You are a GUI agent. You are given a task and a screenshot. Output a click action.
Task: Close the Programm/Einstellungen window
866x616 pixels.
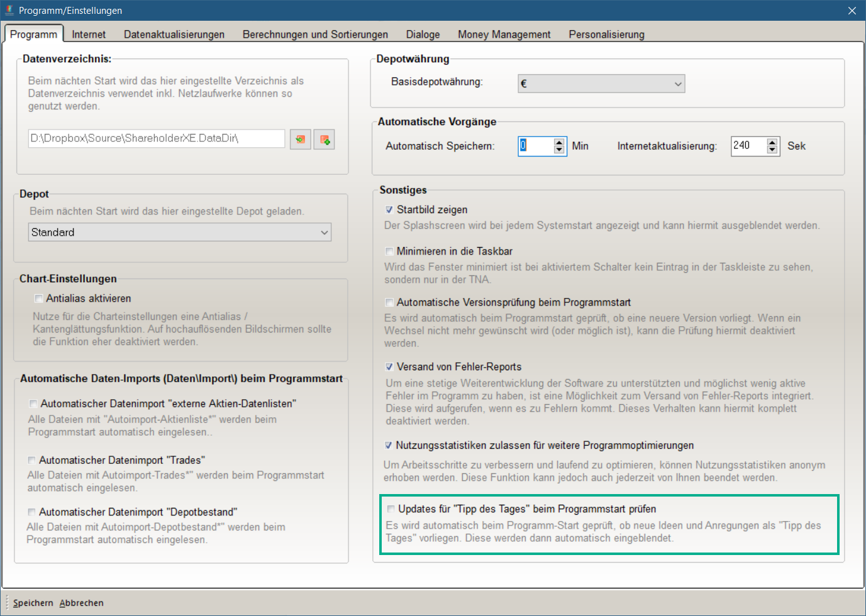click(x=852, y=11)
